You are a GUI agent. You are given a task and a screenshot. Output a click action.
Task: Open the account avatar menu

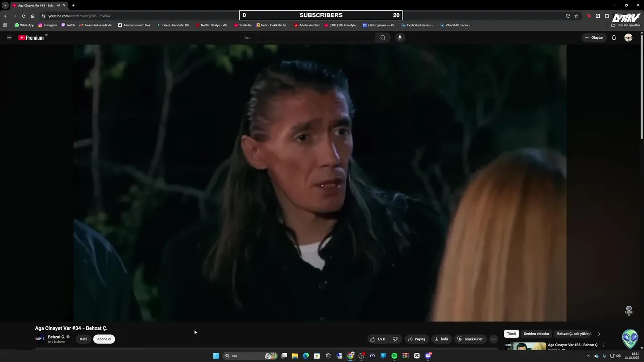click(x=628, y=38)
